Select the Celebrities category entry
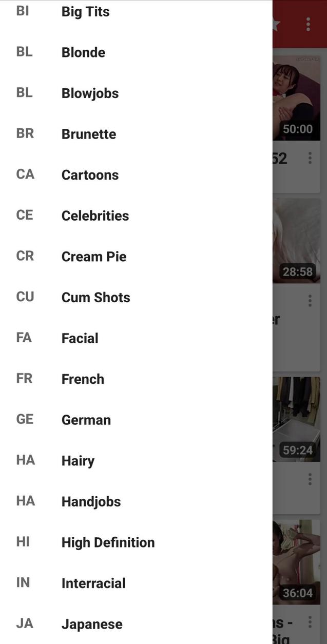This screenshot has height=644, width=327. coord(95,216)
